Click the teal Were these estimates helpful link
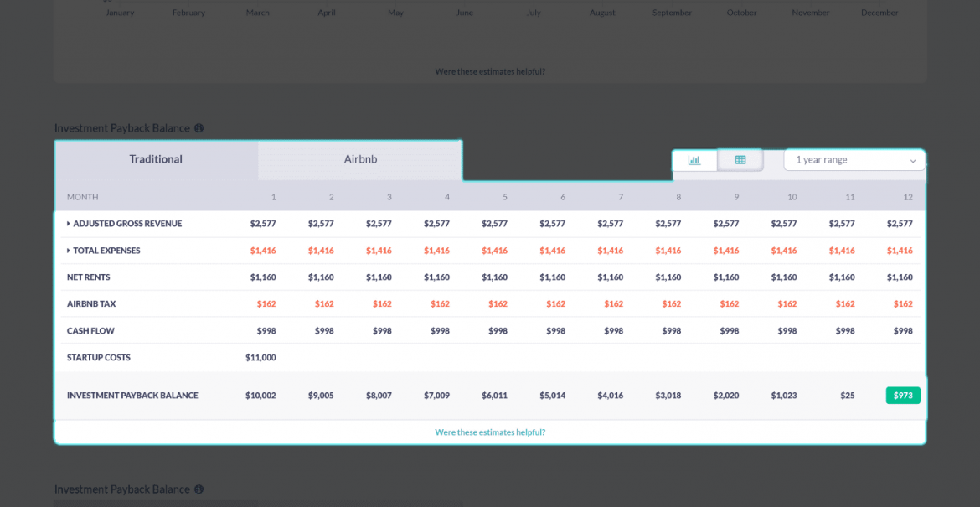Image resolution: width=980 pixels, height=507 pixels. pos(490,432)
